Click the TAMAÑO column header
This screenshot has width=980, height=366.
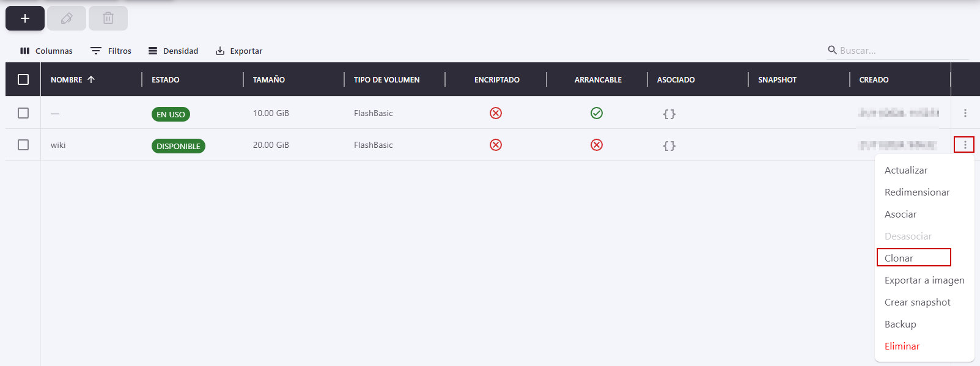[x=269, y=79]
